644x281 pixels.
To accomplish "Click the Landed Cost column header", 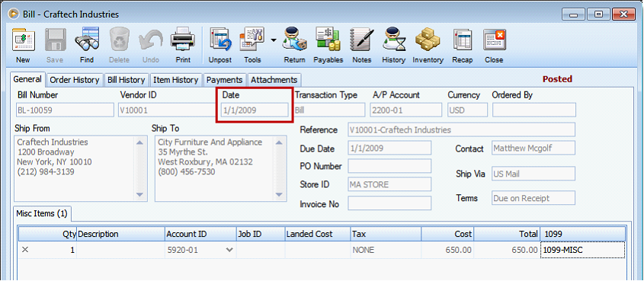I will pyautogui.click(x=318, y=235).
